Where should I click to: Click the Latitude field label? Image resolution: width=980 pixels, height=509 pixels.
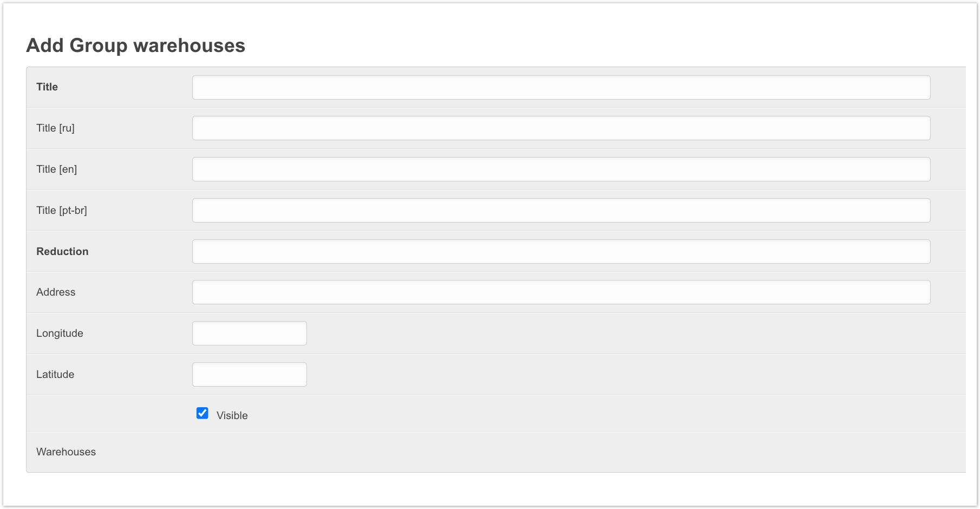pos(55,374)
